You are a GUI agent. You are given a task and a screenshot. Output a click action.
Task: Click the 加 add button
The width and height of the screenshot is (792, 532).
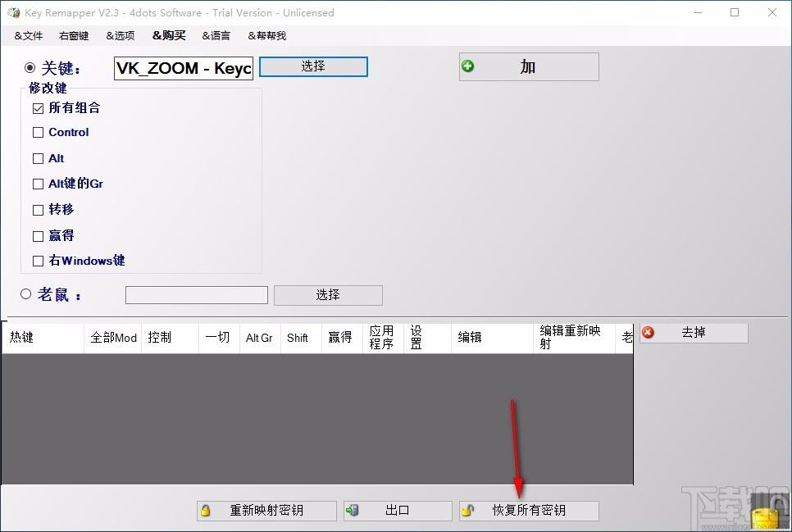[x=529, y=66]
